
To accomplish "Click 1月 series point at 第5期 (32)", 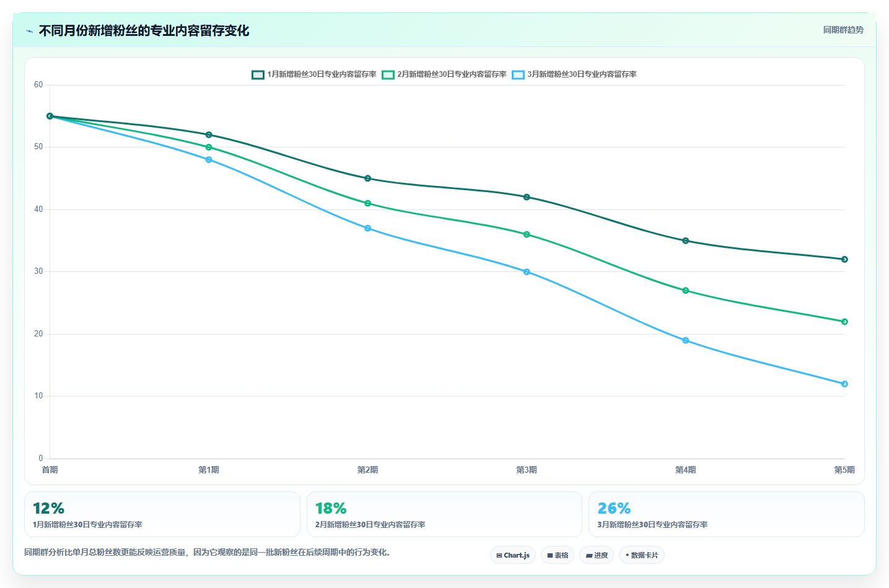I will tap(844, 260).
